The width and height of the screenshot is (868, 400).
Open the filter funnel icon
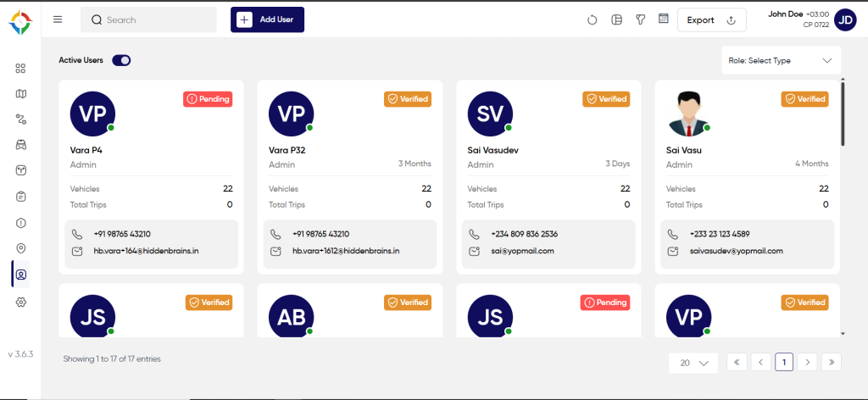pos(640,20)
